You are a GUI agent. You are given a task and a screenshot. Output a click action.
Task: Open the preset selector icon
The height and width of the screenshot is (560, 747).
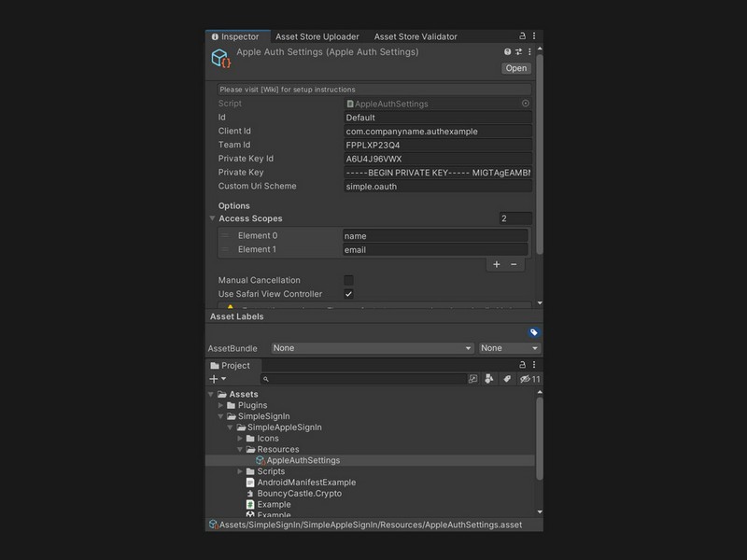pos(518,51)
